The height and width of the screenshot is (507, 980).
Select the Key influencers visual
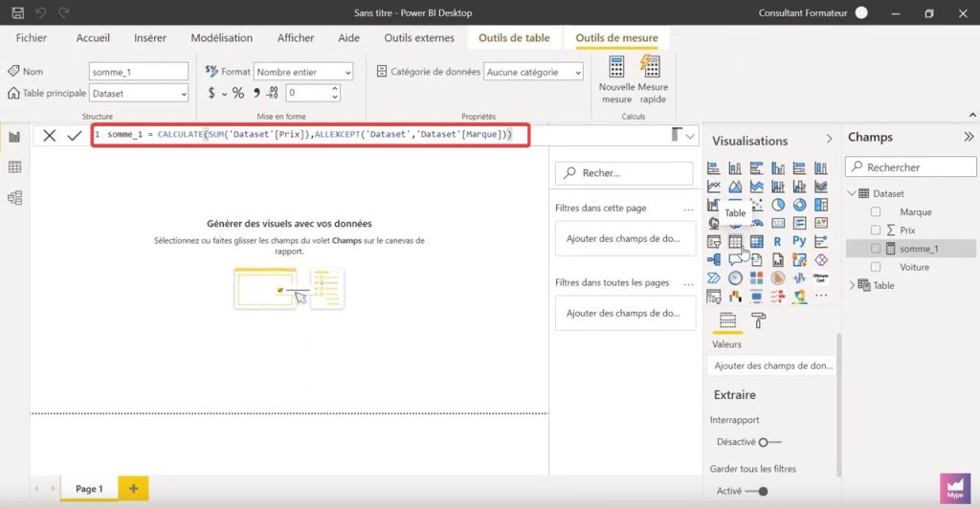[820, 241]
